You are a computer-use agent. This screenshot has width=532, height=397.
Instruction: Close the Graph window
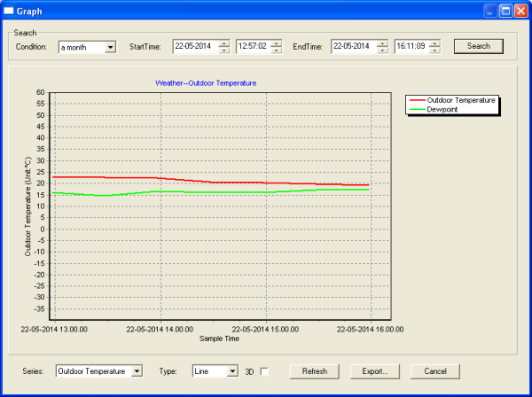(520, 12)
